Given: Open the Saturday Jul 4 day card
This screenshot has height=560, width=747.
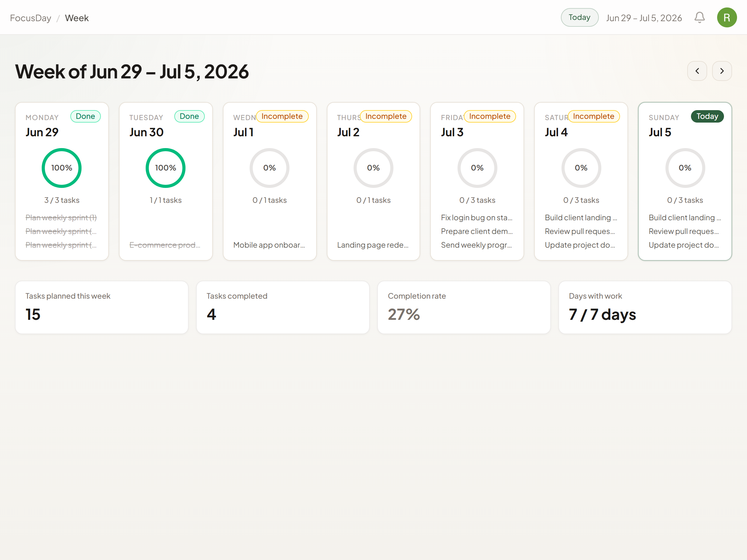Looking at the screenshot, I should (581, 181).
